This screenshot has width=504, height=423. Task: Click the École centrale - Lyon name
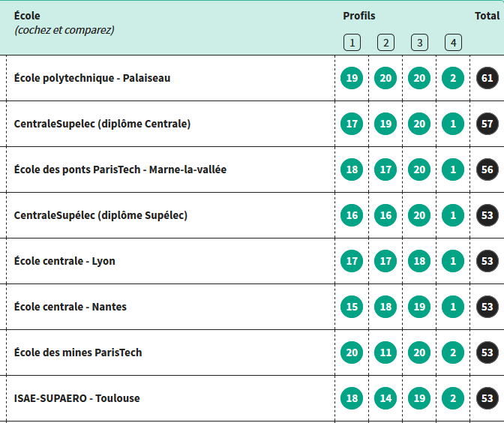[64, 261]
